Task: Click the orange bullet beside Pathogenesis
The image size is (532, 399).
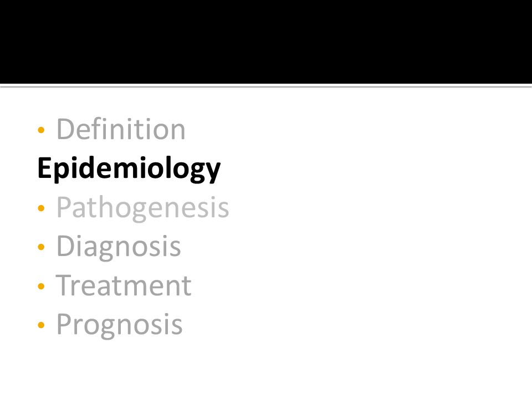Action: click(41, 208)
